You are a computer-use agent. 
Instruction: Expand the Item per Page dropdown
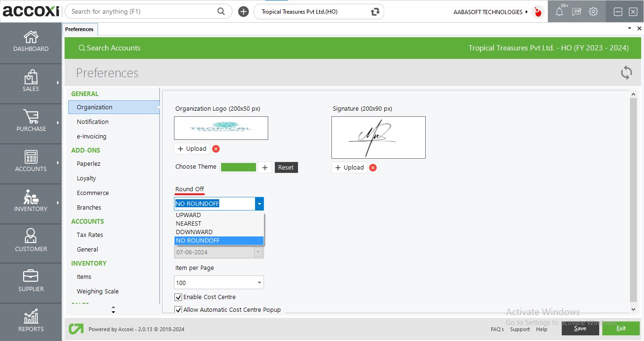click(x=259, y=283)
